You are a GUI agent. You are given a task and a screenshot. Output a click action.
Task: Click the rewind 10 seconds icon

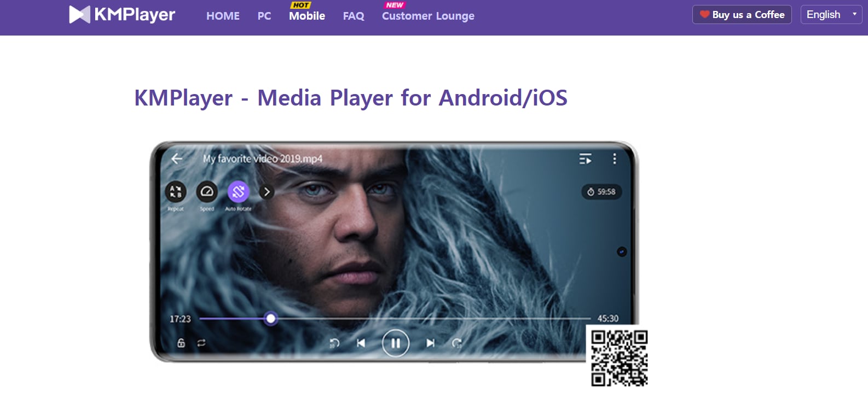coord(334,343)
